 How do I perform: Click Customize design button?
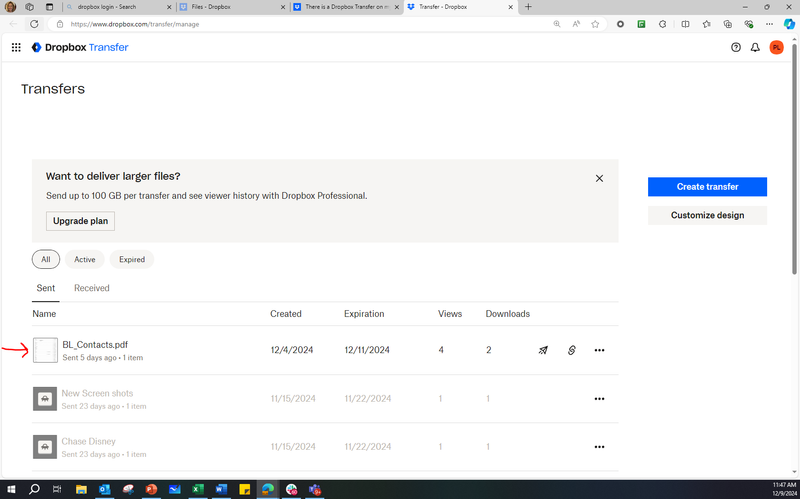coord(707,215)
